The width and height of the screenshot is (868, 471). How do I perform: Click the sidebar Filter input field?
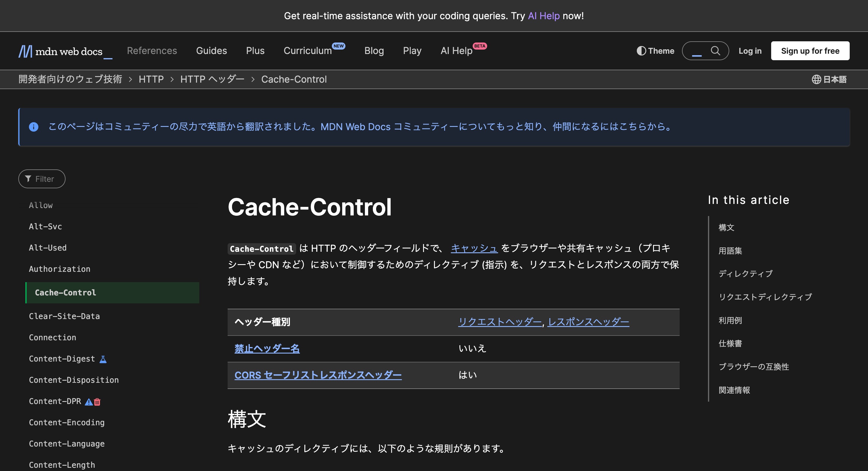click(47, 179)
